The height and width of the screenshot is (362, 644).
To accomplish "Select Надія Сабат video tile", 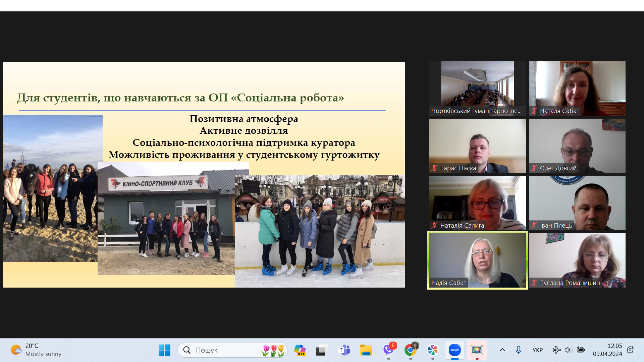I will (x=477, y=260).
